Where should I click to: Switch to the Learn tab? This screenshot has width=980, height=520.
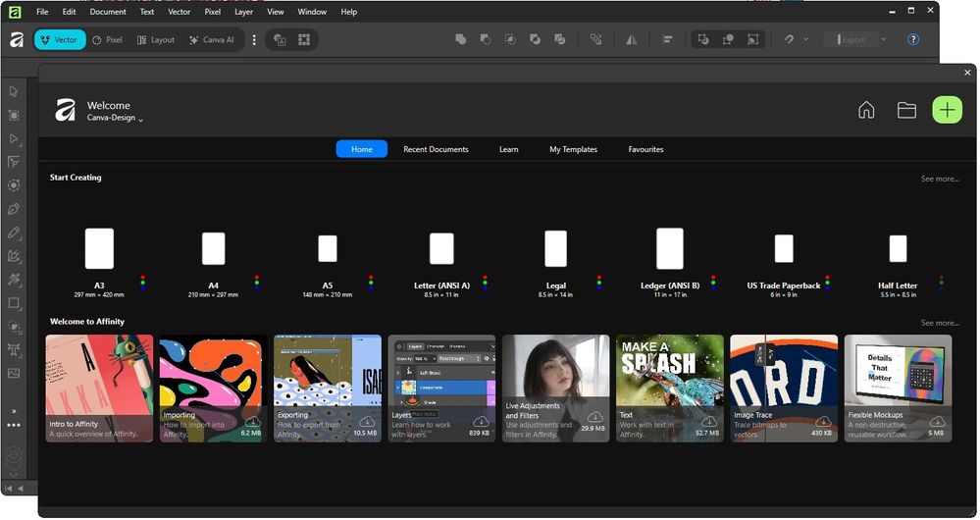pos(509,149)
